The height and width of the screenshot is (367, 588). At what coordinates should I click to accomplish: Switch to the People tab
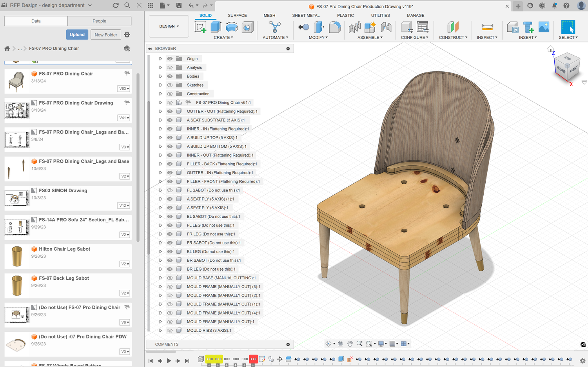99,21
